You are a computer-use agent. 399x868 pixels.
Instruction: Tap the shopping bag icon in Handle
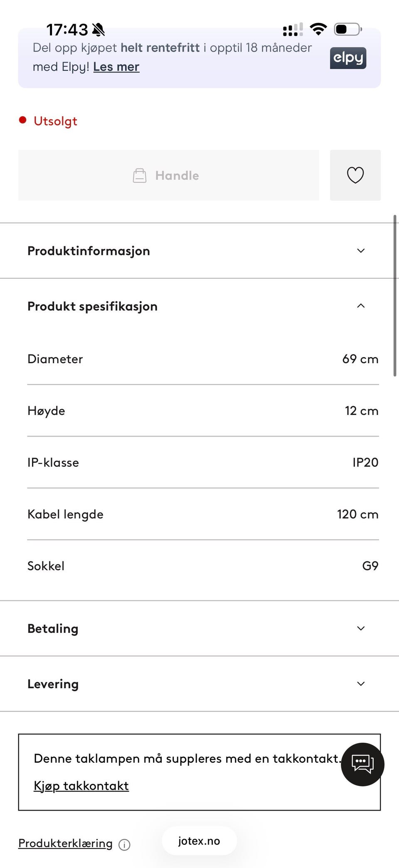tap(140, 176)
